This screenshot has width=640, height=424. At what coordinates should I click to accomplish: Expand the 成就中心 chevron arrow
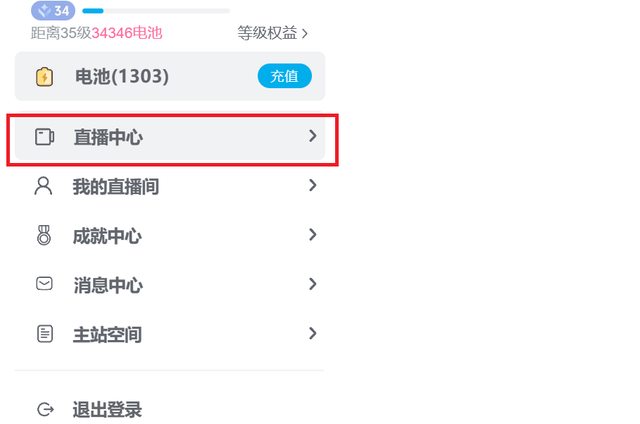coord(313,235)
